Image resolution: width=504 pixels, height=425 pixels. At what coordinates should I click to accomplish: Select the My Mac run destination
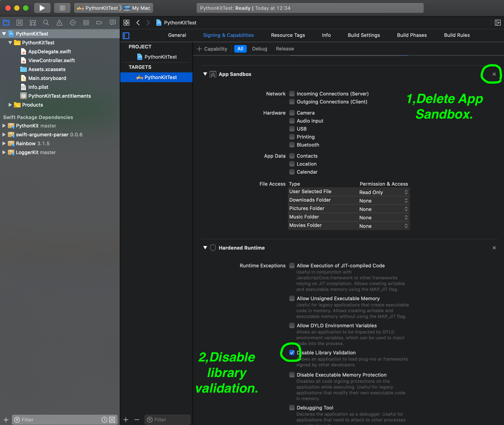click(x=137, y=8)
